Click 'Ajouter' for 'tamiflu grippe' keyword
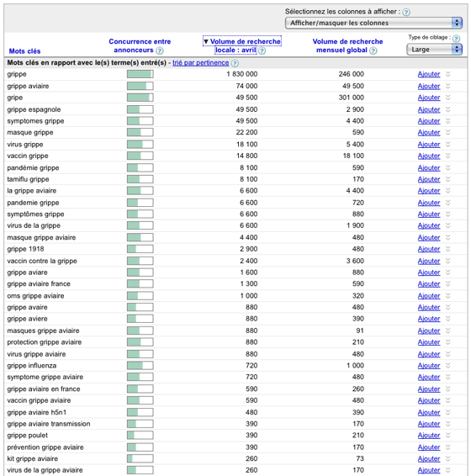The width and height of the screenshot is (471, 476). click(429, 179)
